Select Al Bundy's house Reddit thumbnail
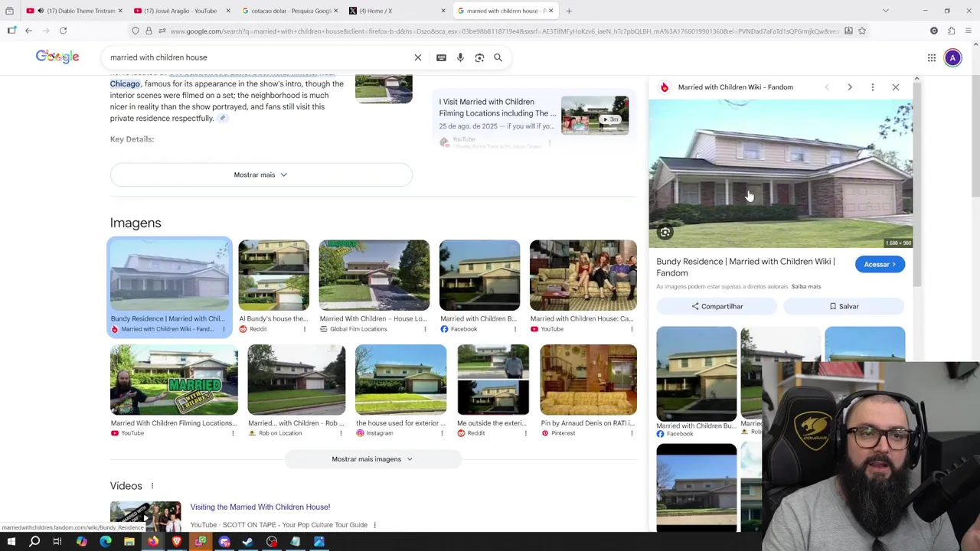This screenshot has width=980, height=551. (x=273, y=275)
